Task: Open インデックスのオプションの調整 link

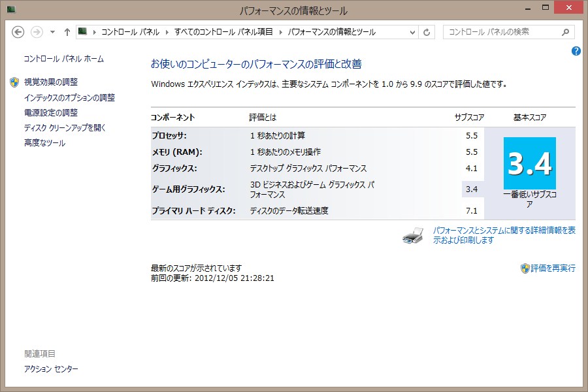Action: [69, 97]
